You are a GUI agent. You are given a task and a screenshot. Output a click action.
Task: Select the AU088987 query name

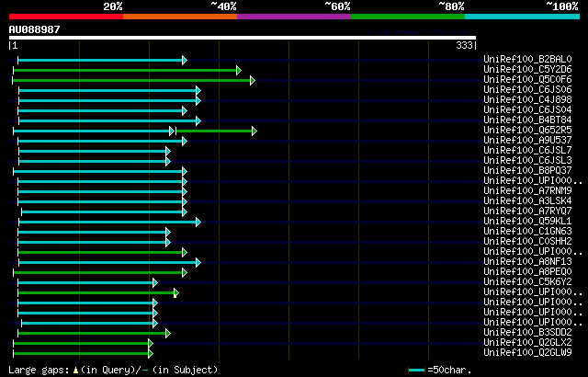click(x=35, y=29)
